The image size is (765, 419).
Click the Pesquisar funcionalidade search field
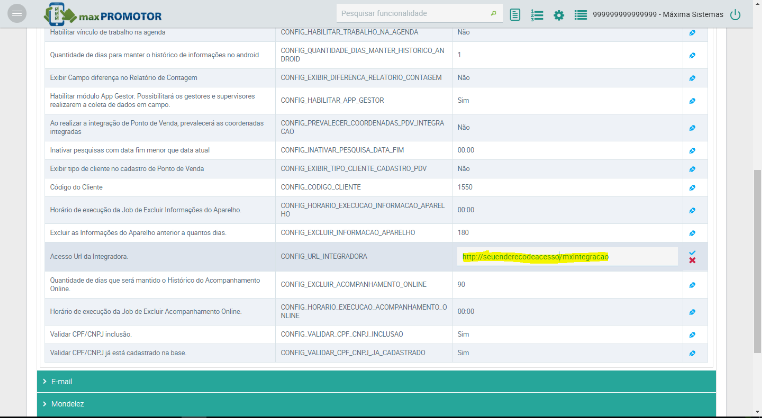412,15
